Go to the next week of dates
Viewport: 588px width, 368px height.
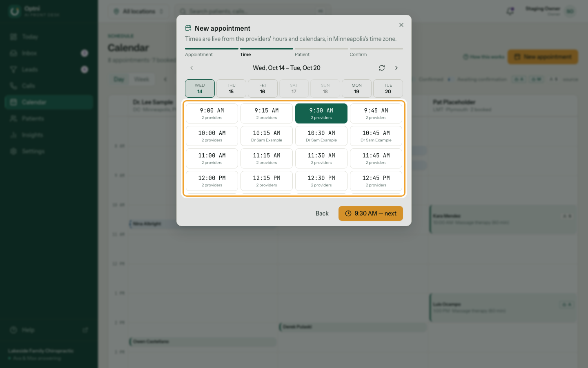tap(396, 68)
